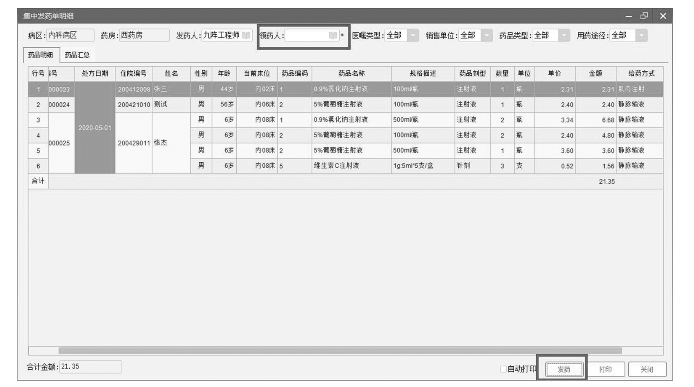This screenshot has width=694, height=387.
Task: Click the 药品剂型 column header
Action: pos(472,74)
